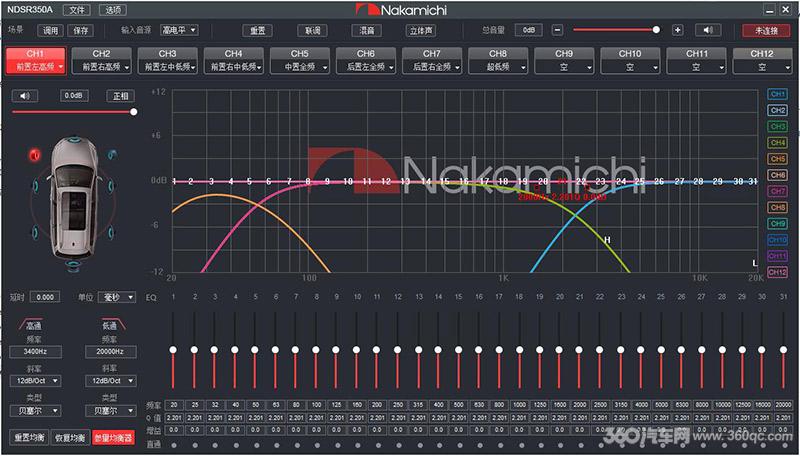Toggle the CH12 curve legend box
The image size is (800, 456).
(x=778, y=272)
